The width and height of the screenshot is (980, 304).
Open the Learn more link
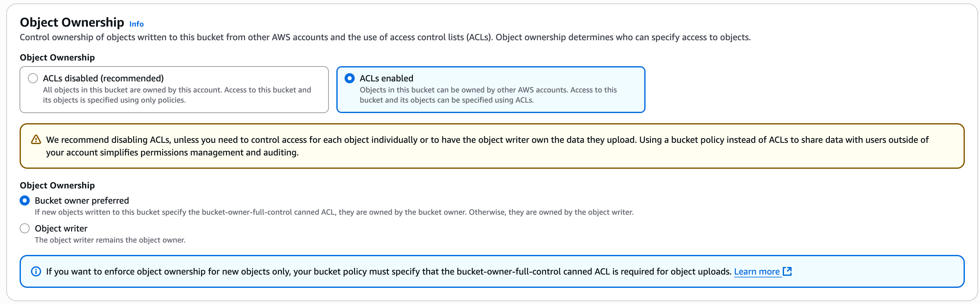pyautogui.click(x=756, y=272)
